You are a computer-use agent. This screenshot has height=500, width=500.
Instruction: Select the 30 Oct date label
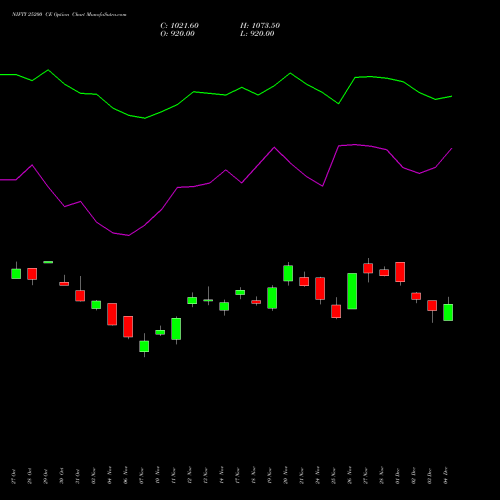click(62, 476)
